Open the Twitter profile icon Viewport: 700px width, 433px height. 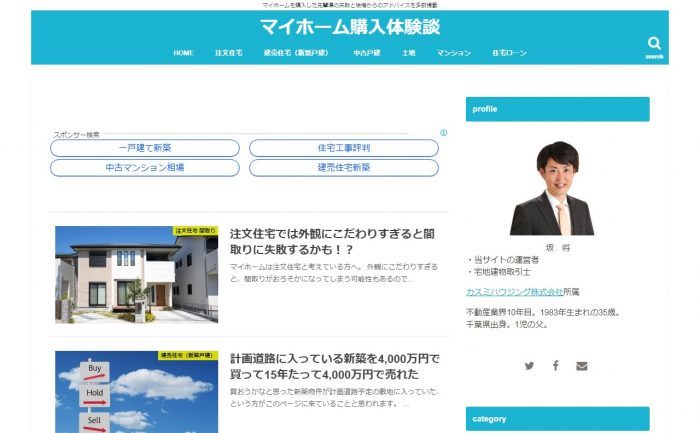(x=529, y=366)
